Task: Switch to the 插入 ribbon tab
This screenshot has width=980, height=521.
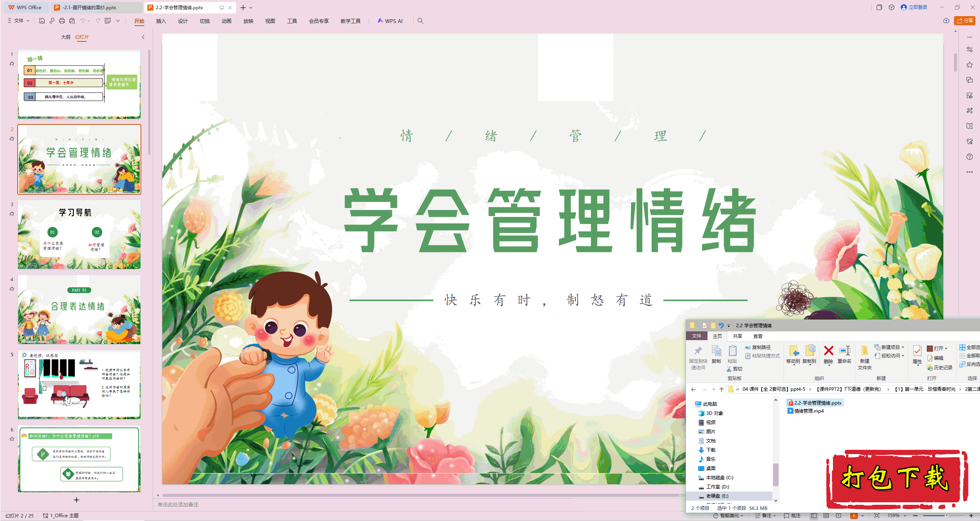Action: point(161,21)
